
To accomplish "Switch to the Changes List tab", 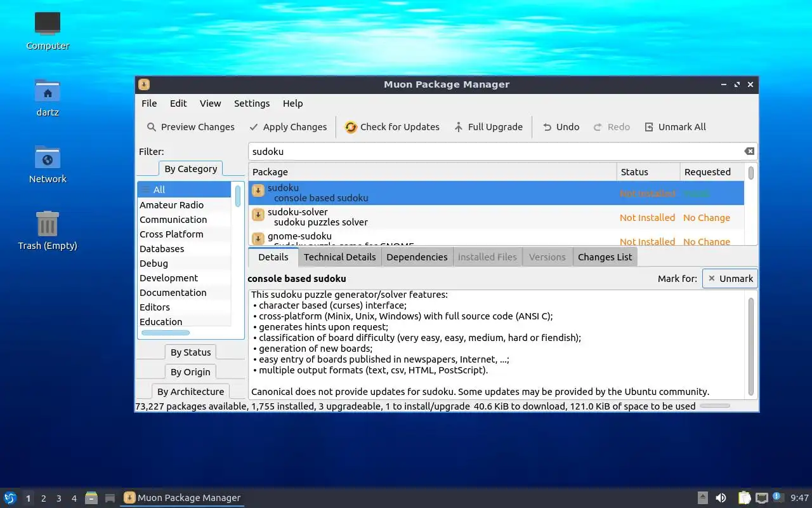I will pyautogui.click(x=605, y=257).
